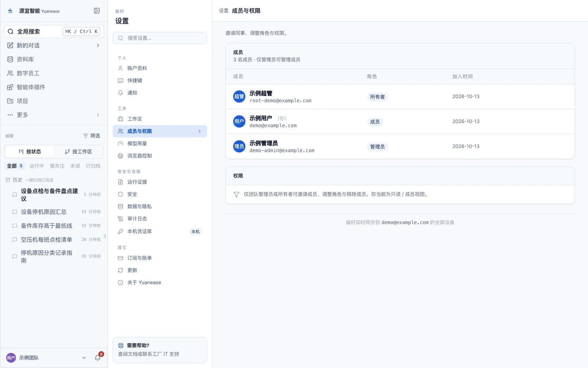This screenshot has width=588, height=368.
Task: Expand 更多 menu chevron
Action: 98,115
